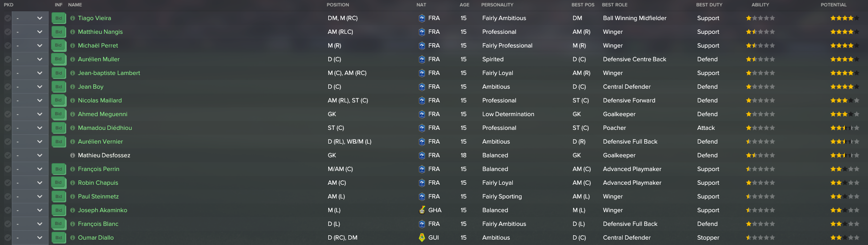Click France flag icon in Michaël Perret's row
The image size is (868, 245).
pos(422,46)
